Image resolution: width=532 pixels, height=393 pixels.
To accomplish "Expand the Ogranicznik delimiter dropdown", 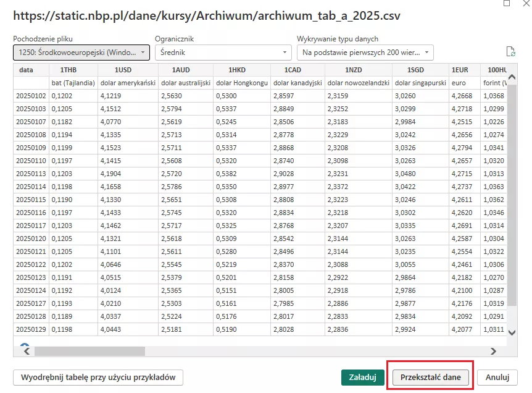I will [x=223, y=53].
